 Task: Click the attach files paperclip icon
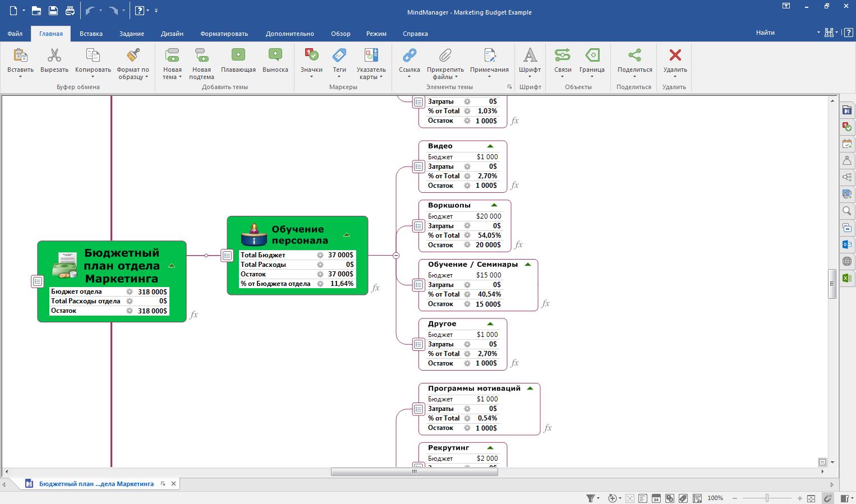point(445,55)
